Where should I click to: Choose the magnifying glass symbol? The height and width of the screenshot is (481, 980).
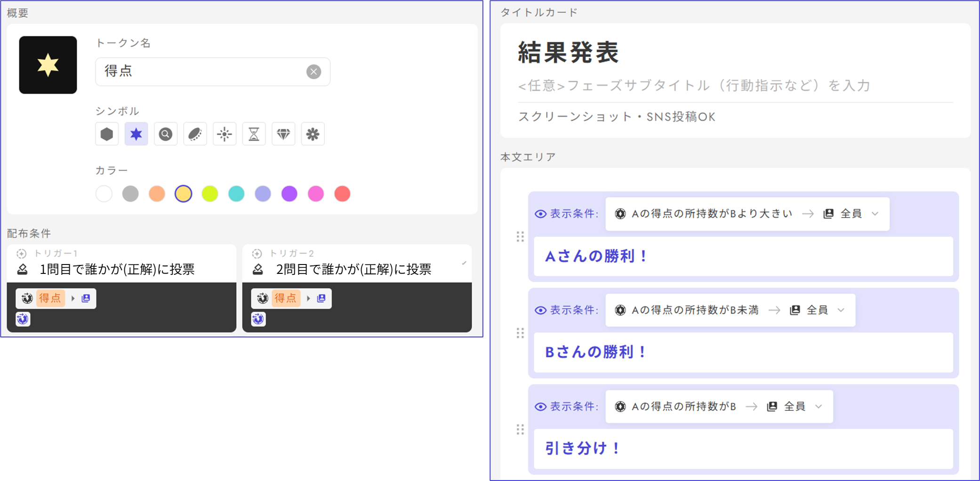pos(166,134)
